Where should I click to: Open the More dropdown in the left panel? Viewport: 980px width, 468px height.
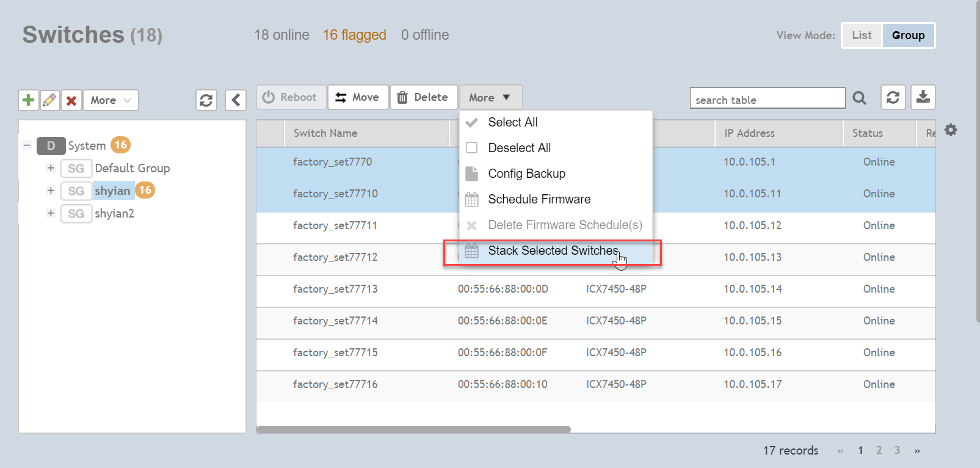[x=111, y=100]
